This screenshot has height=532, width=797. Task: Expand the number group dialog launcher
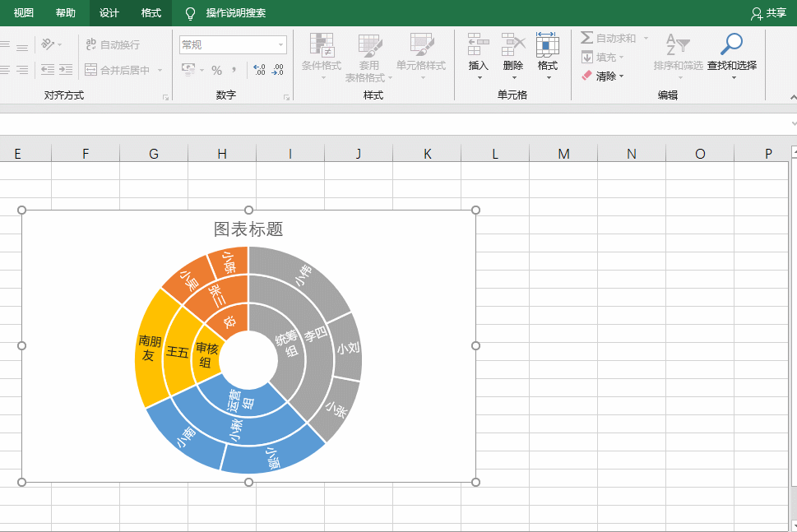pos(286,97)
